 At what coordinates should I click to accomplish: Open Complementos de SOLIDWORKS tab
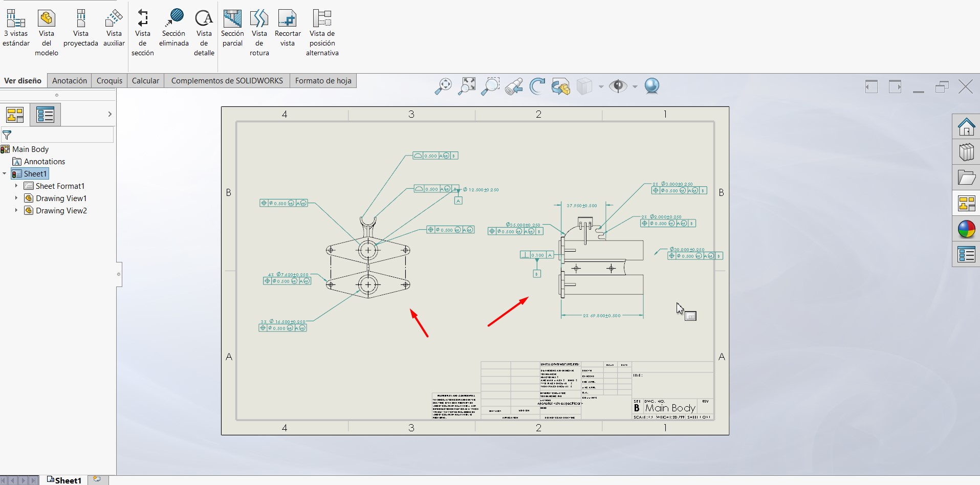click(227, 81)
